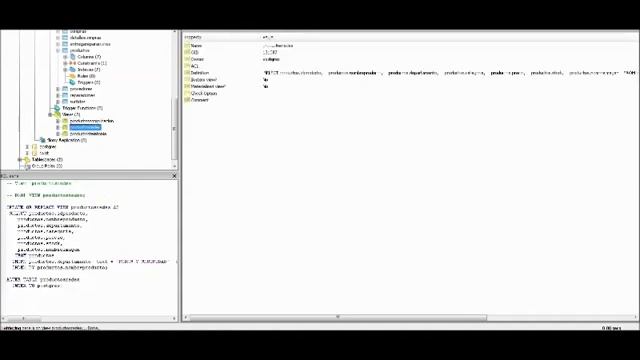Expand the detallescompras table node
Image resolution: width=640 pixels, height=360 pixels.
[58, 38]
